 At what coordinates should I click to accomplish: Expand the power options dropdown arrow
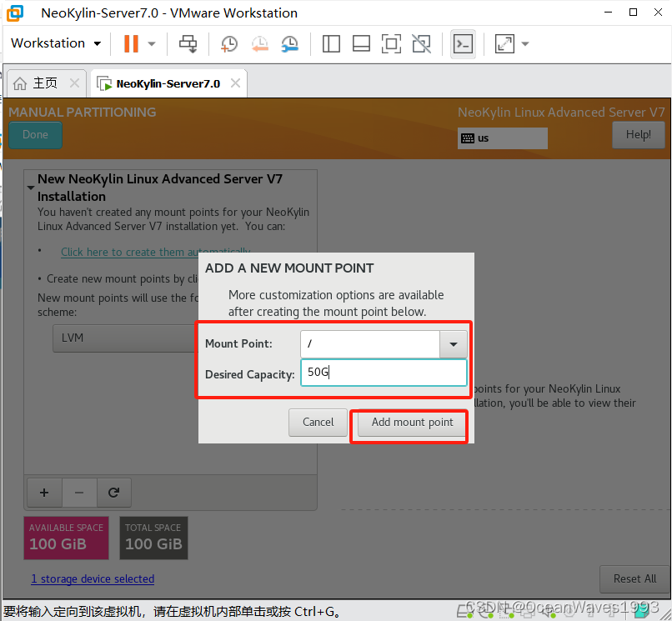pos(151,43)
